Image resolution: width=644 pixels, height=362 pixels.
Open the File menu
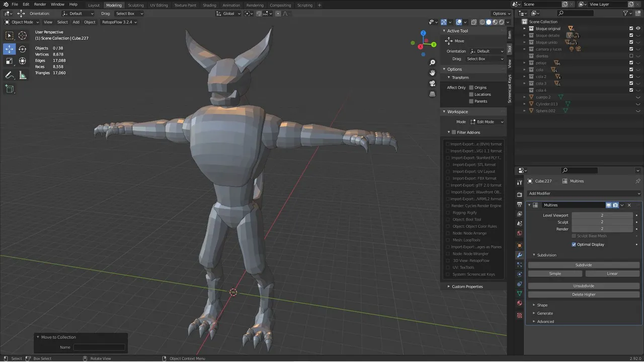(x=15, y=5)
